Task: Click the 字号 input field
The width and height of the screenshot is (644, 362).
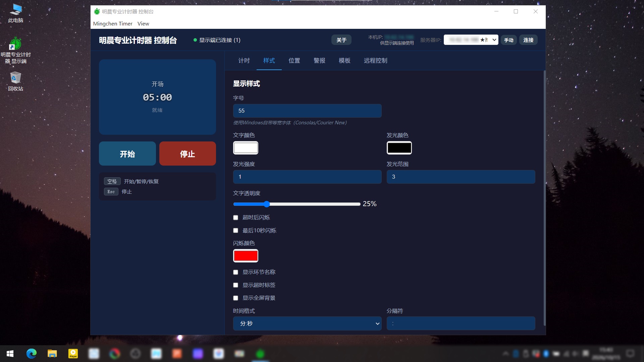Action: 307,111
